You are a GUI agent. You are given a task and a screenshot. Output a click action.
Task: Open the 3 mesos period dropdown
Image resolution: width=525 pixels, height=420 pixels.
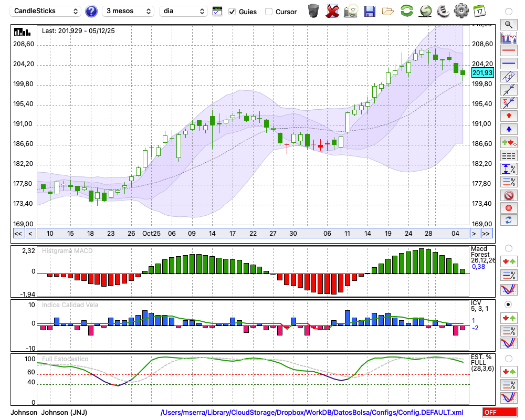pyautogui.click(x=128, y=11)
